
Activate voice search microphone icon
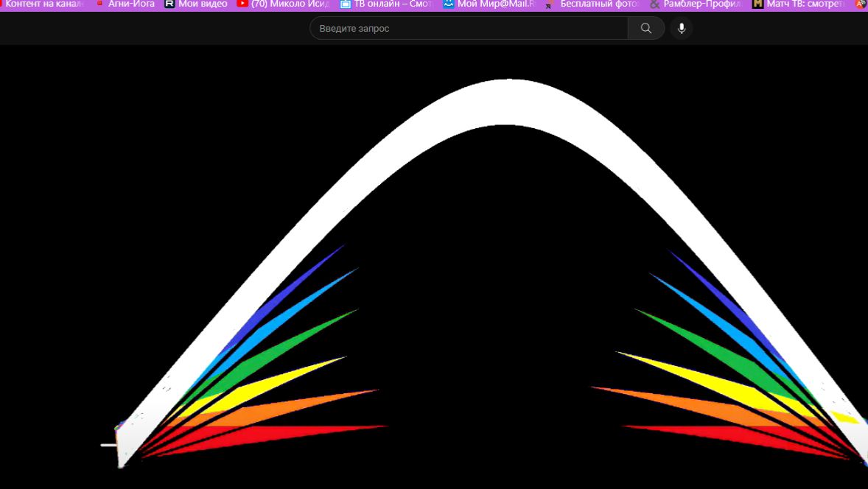pyautogui.click(x=682, y=28)
